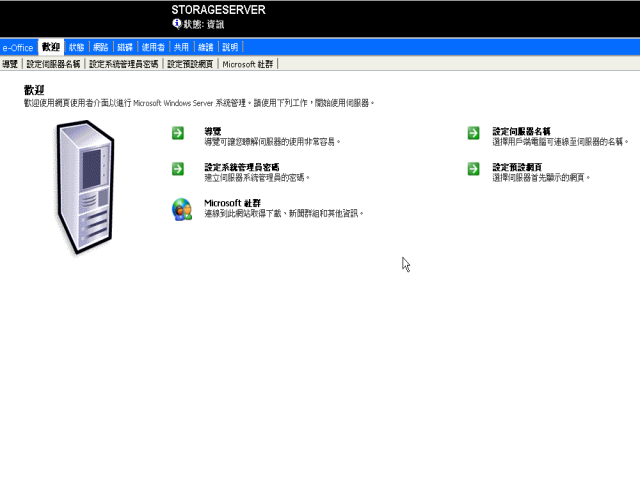Open the 說明 tab
The width and height of the screenshot is (640, 480).
click(x=230, y=47)
